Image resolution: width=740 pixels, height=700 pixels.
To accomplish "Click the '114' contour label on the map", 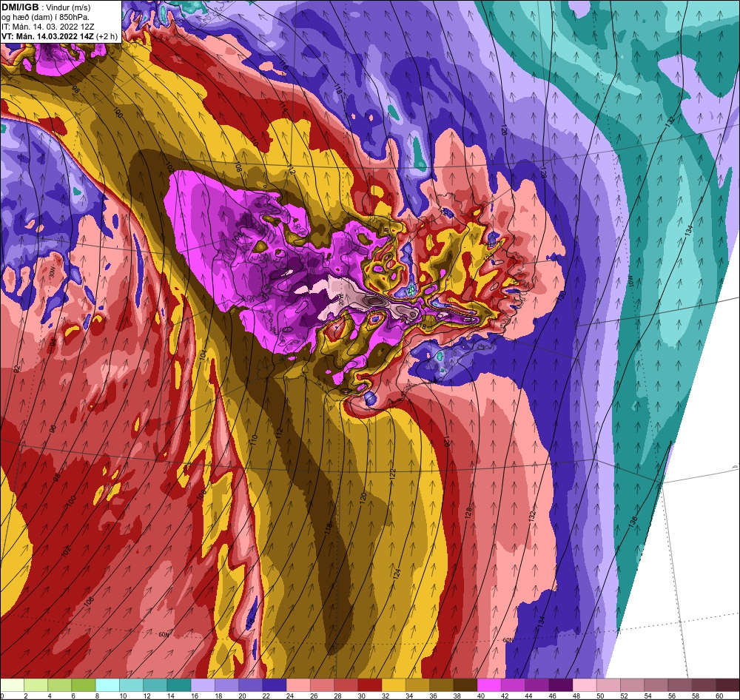I will pyautogui.click(x=283, y=107).
